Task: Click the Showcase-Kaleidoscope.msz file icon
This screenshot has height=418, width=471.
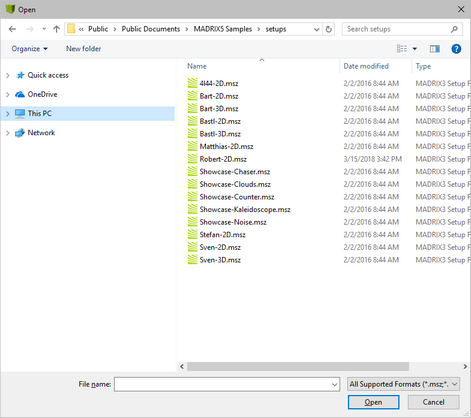Action: [192, 209]
